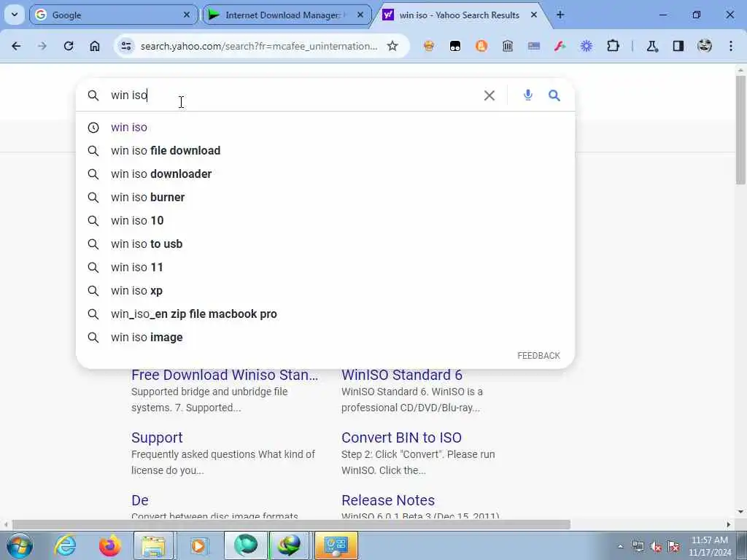Choose suggestion 'win_iso_en zip file macbook pro'

325,314
